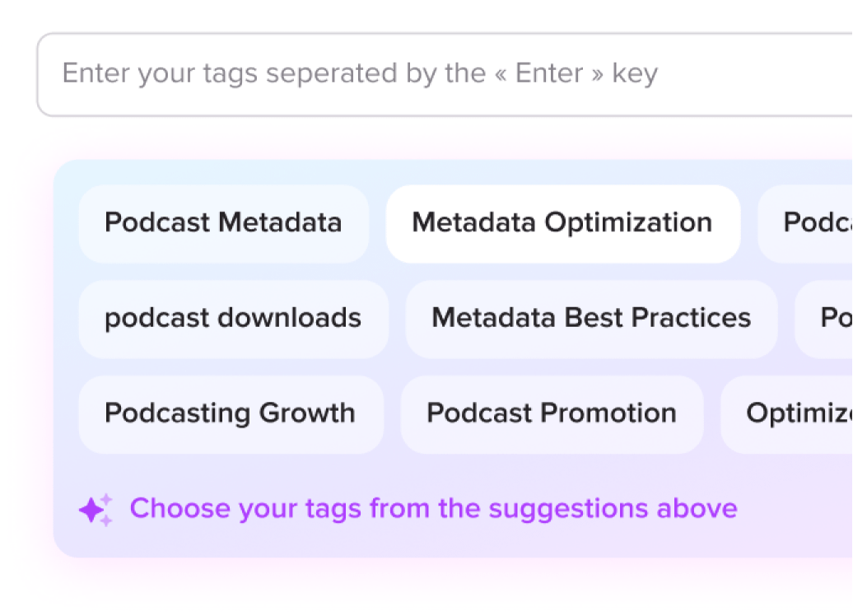The width and height of the screenshot is (853, 616).
Task: Click the Choose your tags hint text
Action: tap(433, 509)
